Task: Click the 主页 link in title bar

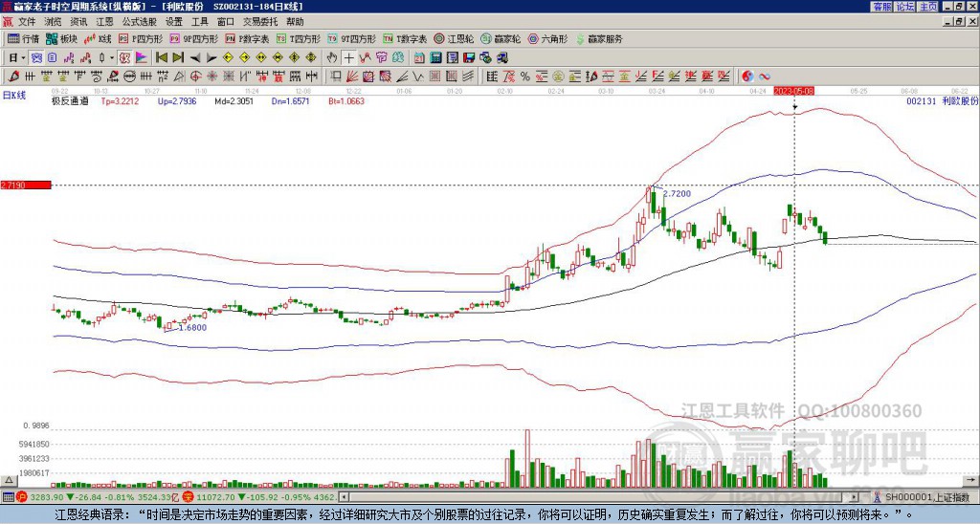Action: pos(927,7)
